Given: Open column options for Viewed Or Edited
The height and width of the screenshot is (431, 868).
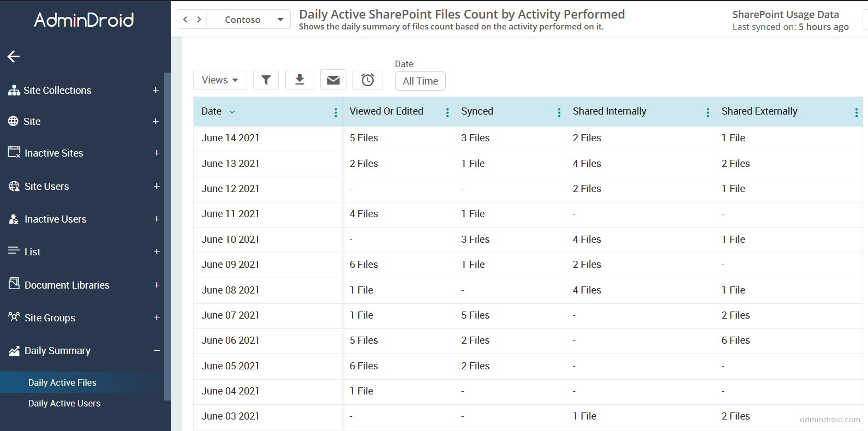Looking at the screenshot, I should tap(447, 112).
